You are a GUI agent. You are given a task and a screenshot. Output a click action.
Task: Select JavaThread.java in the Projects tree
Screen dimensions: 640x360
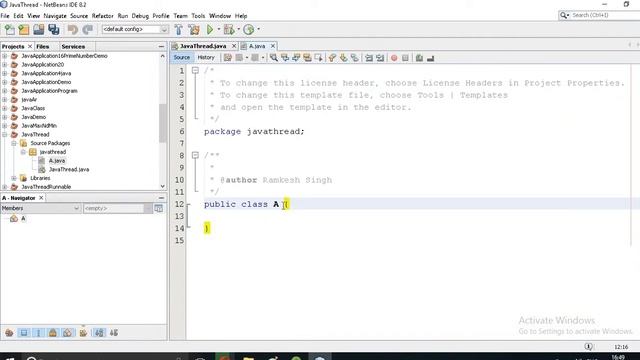69,169
